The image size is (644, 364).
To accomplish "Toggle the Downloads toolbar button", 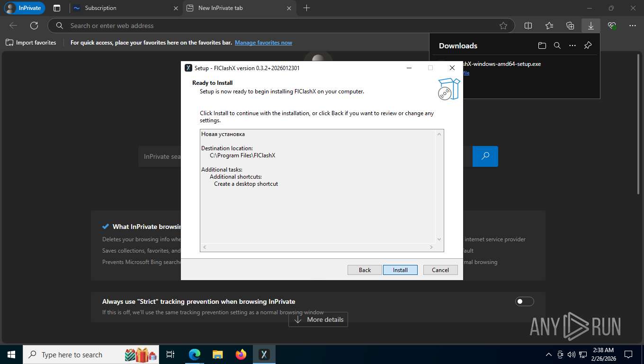I will 591,26.
